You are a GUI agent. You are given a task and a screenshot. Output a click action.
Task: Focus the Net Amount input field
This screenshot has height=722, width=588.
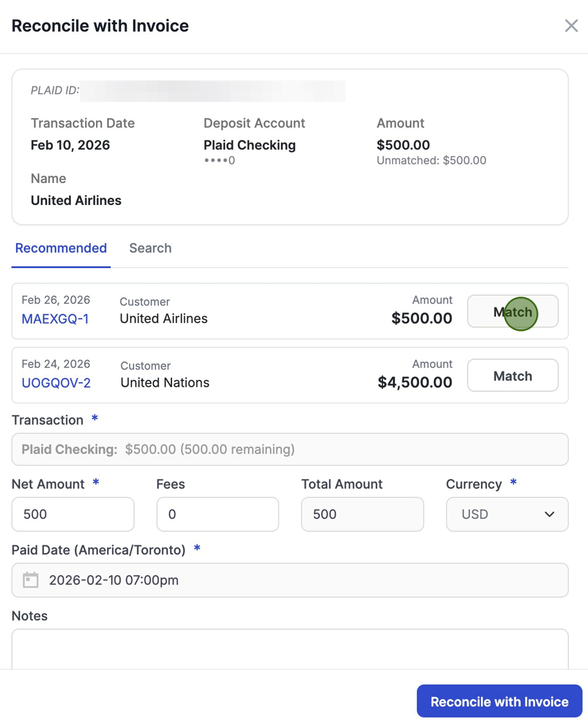[73, 514]
